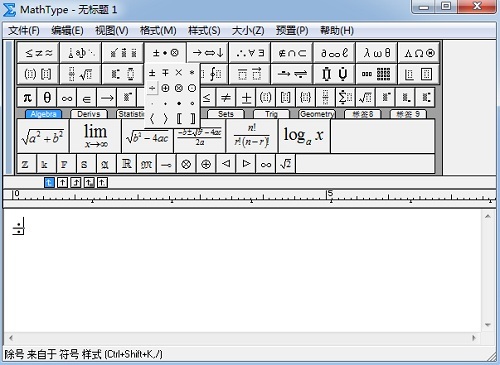This screenshot has height=365, width=500.
Task: Expand the embellishments palette
Action: point(123,53)
